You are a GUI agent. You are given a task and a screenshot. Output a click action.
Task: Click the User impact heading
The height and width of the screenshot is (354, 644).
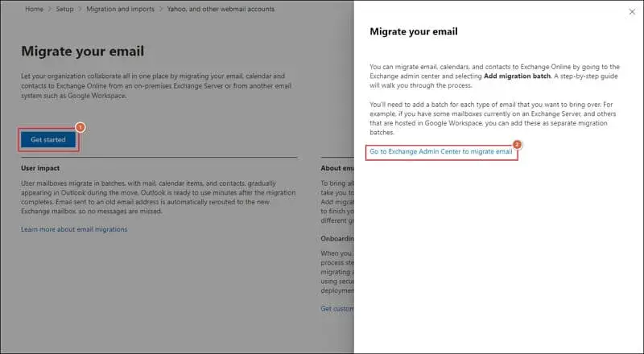(x=40, y=168)
